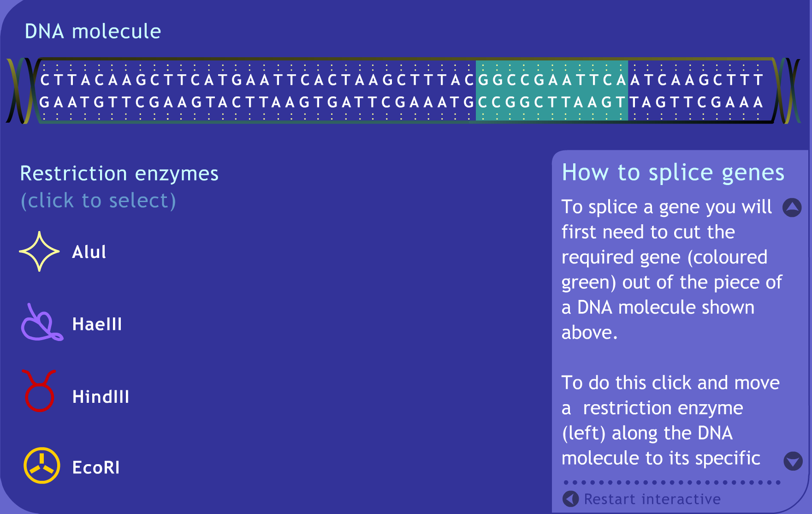Click the green highlighted gene region
Screen dimensions: 812x514
tap(551, 91)
